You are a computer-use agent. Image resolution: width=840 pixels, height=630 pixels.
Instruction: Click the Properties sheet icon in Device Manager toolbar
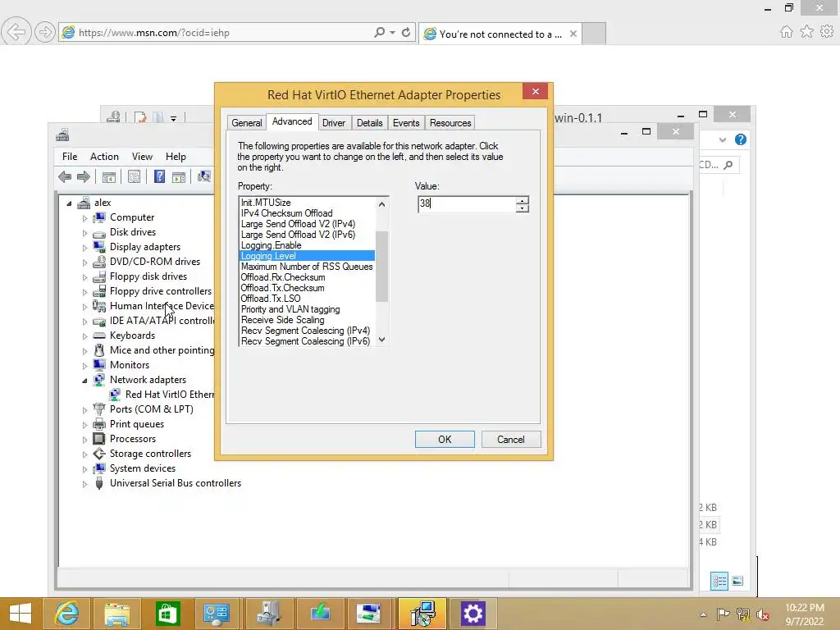pyautogui.click(x=134, y=177)
